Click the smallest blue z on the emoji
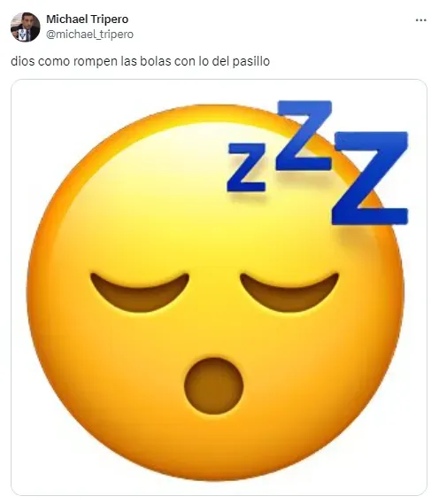The height and width of the screenshot is (504, 431). tap(247, 167)
